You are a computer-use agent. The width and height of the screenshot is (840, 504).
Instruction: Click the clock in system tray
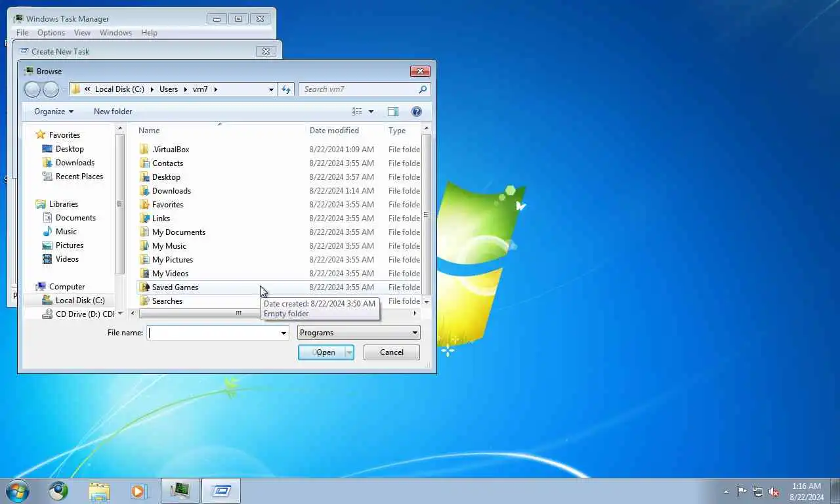807,492
